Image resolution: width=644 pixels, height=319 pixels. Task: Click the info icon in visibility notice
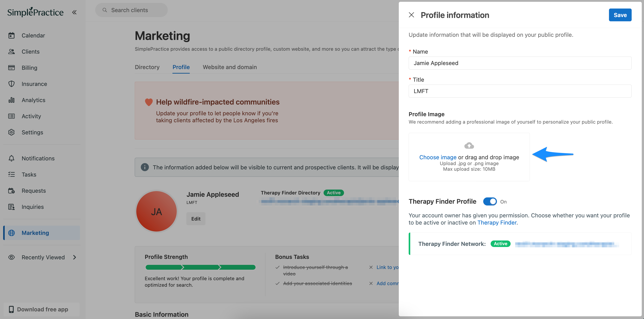coord(145,167)
